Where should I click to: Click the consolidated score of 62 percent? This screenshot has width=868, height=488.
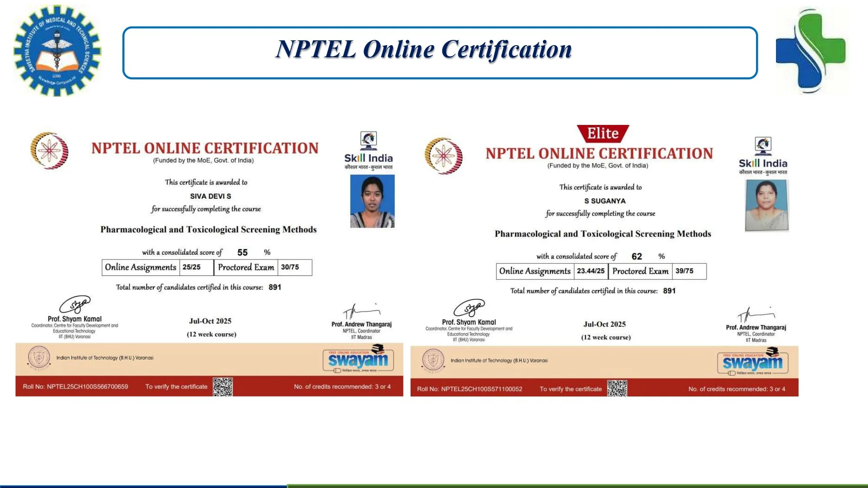(637, 257)
